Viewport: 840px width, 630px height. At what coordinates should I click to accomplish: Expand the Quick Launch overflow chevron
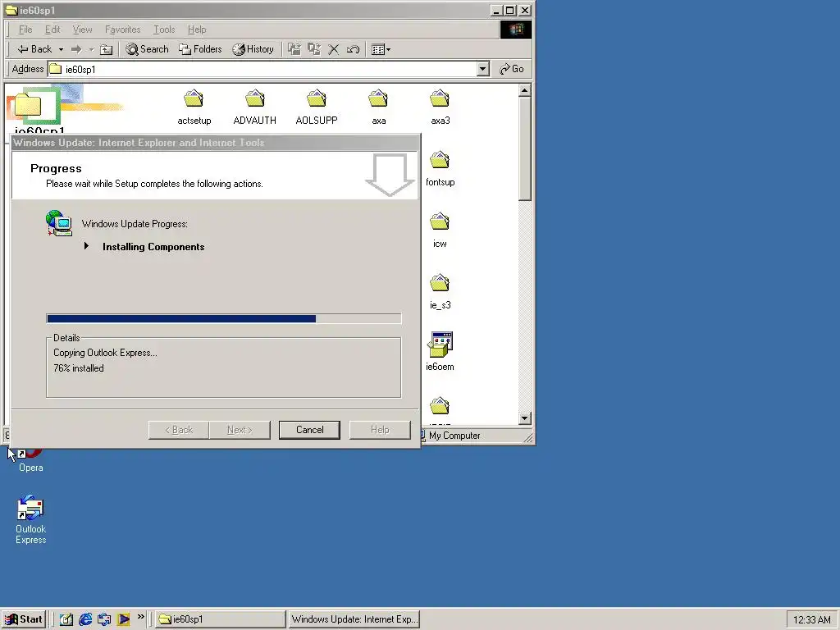(141, 617)
